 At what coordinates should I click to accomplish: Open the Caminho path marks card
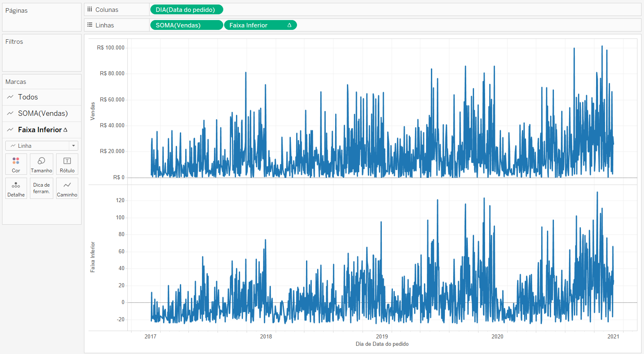(x=67, y=188)
